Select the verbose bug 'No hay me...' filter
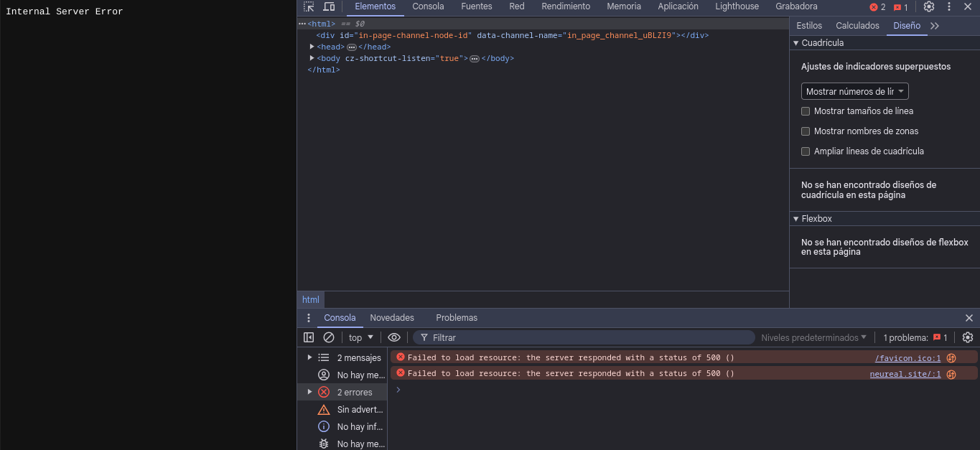The width and height of the screenshot is (980, 450). pyautogui.click(x=342, y=444)
